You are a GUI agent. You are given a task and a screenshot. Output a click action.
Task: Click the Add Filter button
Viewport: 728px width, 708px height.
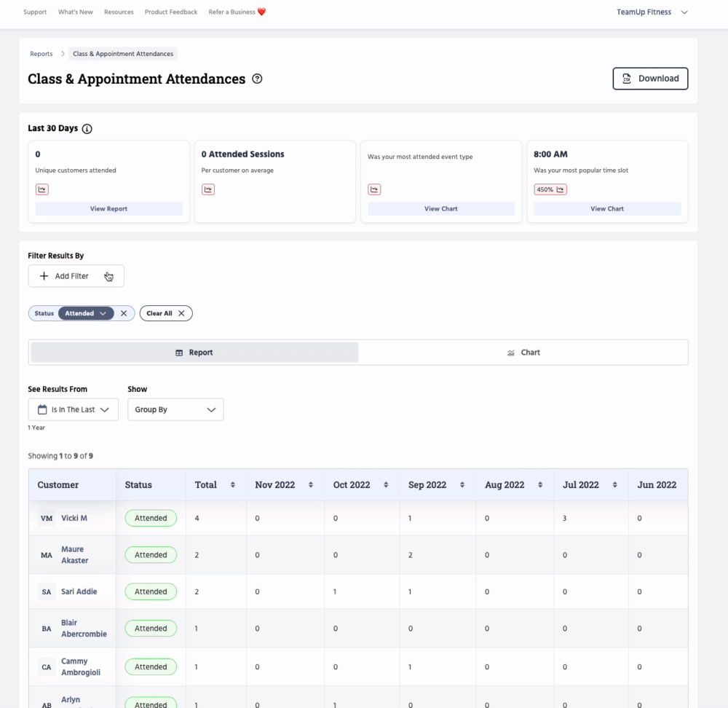[x=76, y=276]
